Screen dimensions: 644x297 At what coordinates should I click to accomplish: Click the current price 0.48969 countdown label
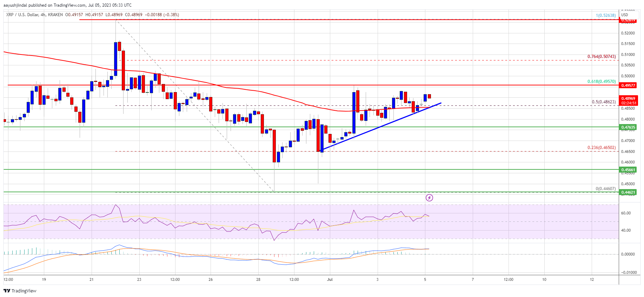tap(628, 101)
